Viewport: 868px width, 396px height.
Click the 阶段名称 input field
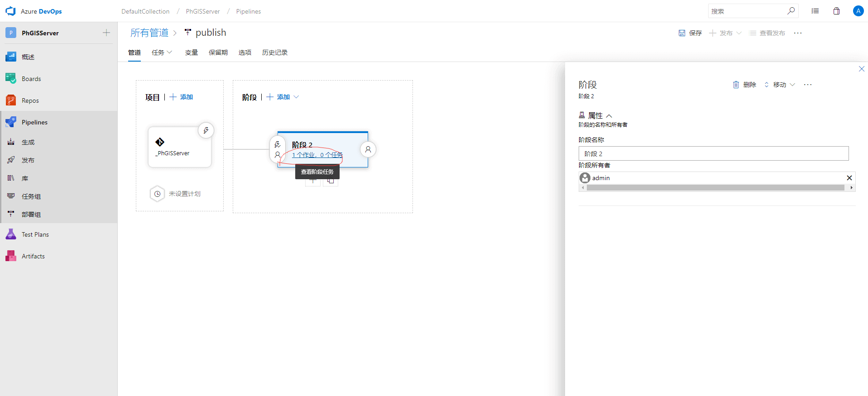pyautogui.click(x=713, y=153)
